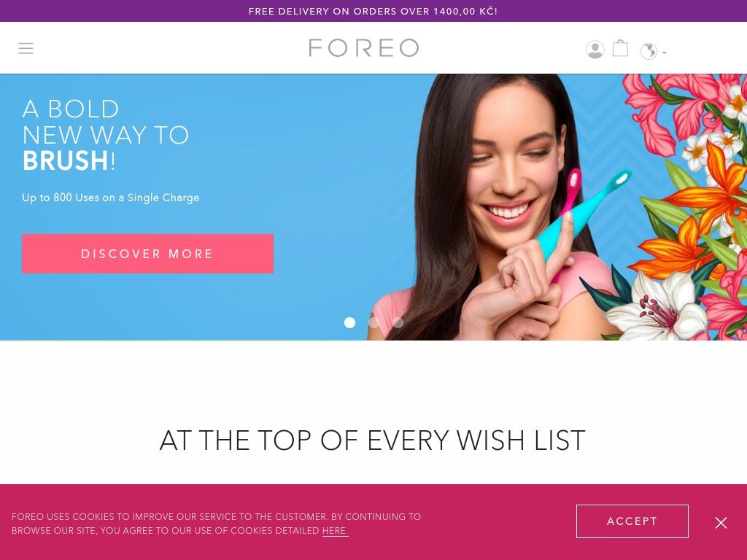
Task: Click the AT THE TOP OF EVERY WISH LIST heading
Action: [x=373, y=440]
